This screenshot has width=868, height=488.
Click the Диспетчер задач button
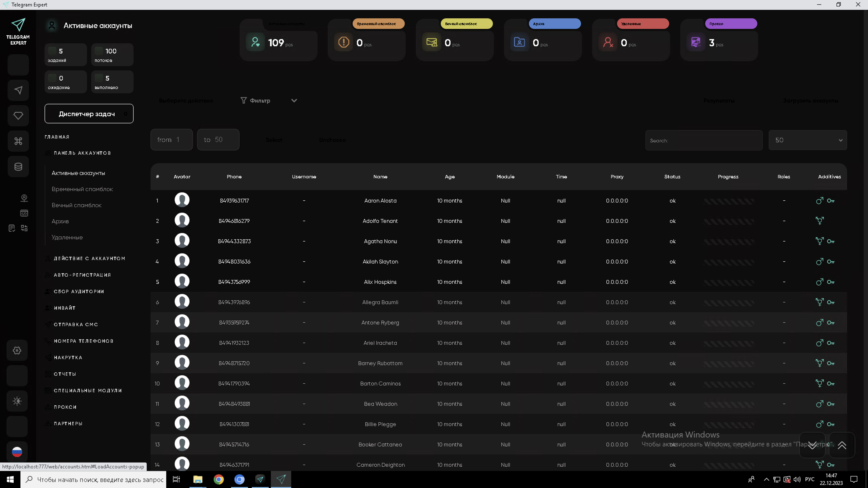(89, 114)
